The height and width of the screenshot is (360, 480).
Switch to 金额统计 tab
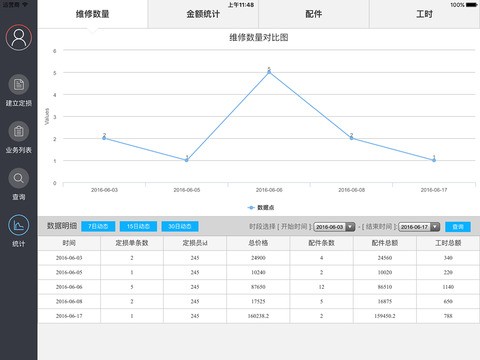pyautogui.click(x=203, y=14)
